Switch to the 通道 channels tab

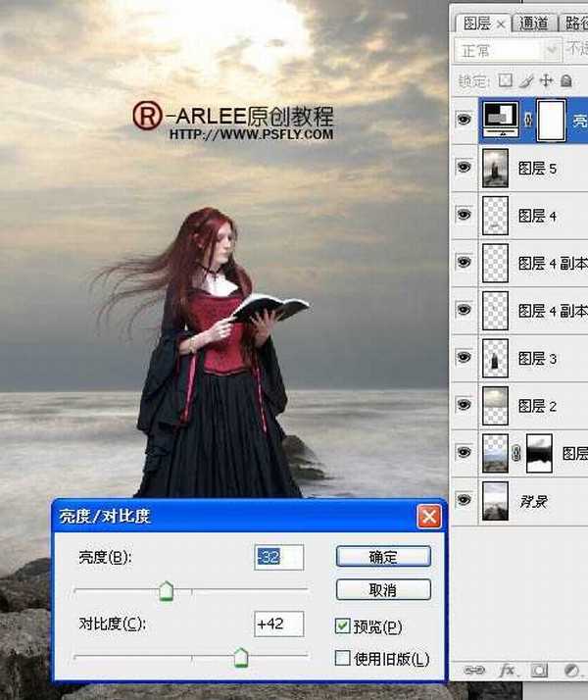tap(535, 22)
